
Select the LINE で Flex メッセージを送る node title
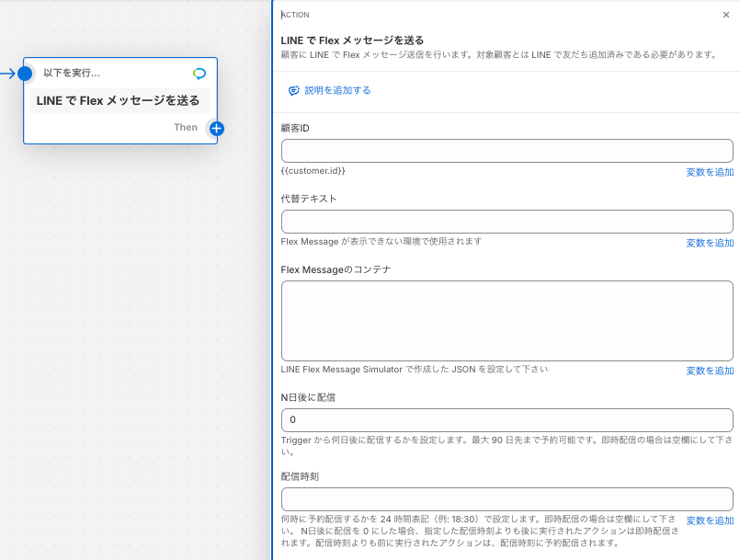click(118, 100)
